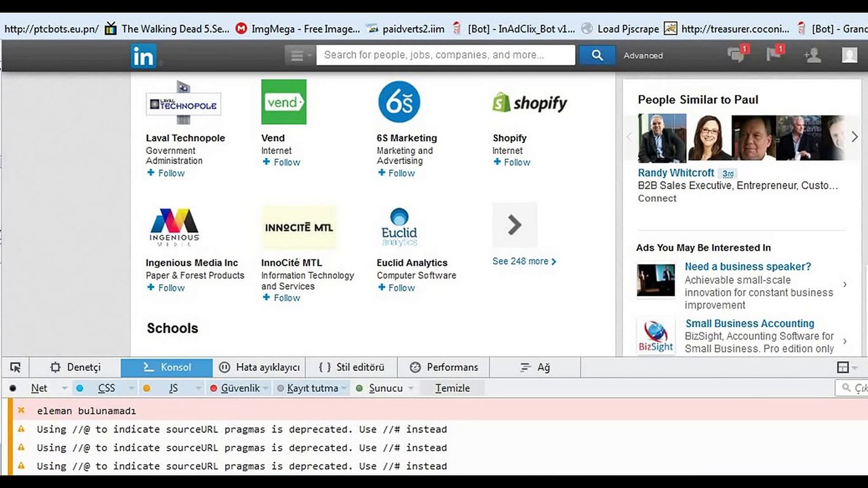Switch to the Konsol tab
868x488 pixels.
point(167,367)
